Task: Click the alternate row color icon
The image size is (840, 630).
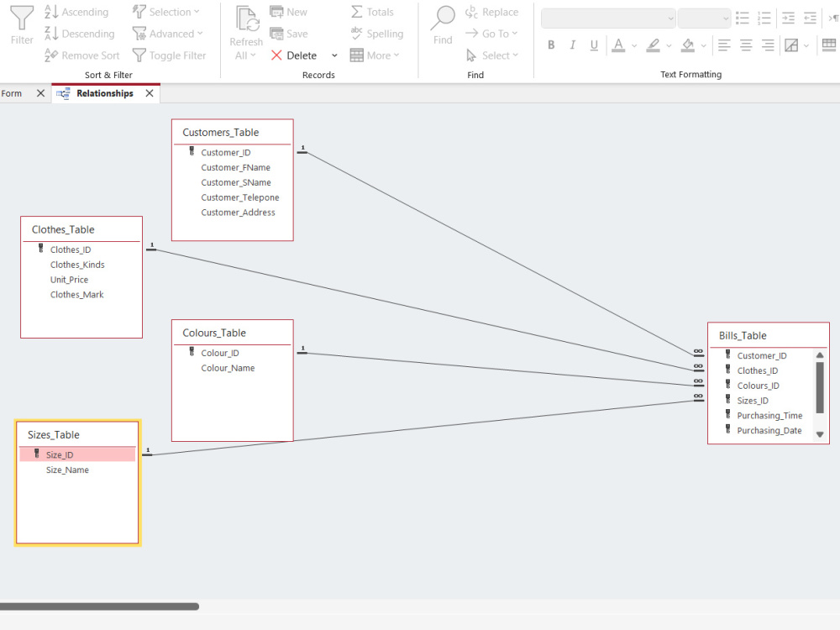Action: point(791,45)
